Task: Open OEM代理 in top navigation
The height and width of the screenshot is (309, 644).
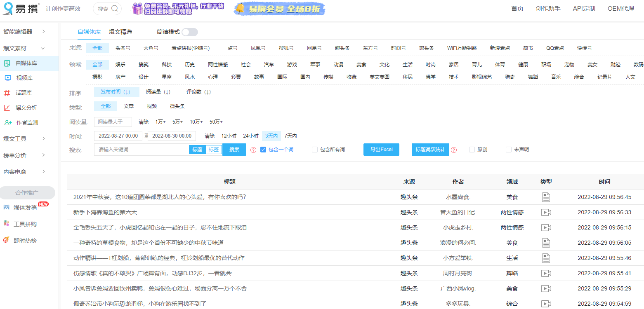Action: point(621,9)
